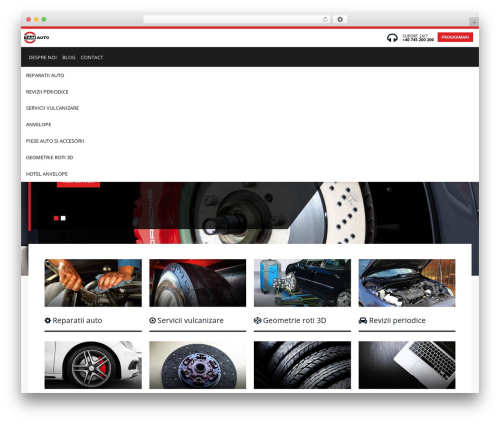The height and width of the screenshot is (423, 500).
Task: Select REPARATII AUTO in dropdown menu
Action: tap(45, 75)
